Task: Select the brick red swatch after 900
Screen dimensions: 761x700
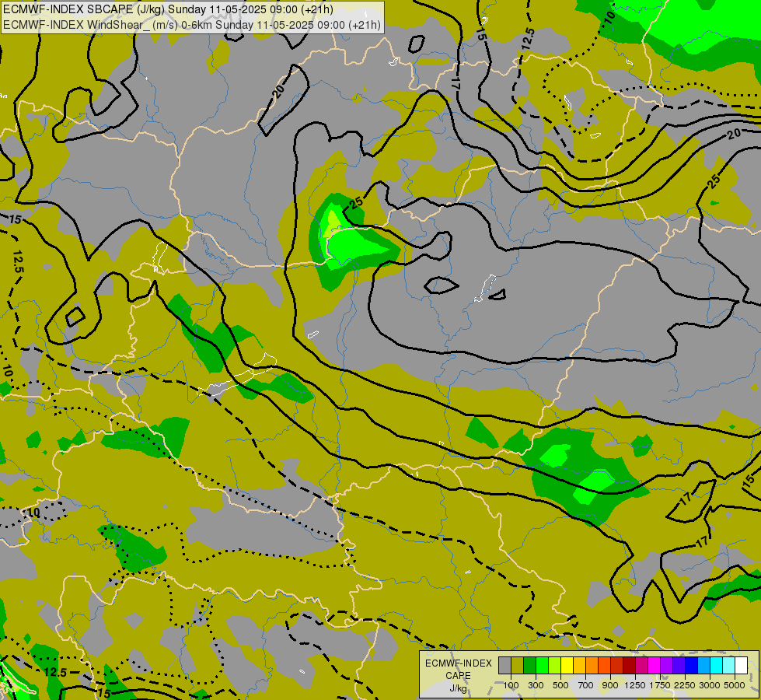Action: (617, 666)
